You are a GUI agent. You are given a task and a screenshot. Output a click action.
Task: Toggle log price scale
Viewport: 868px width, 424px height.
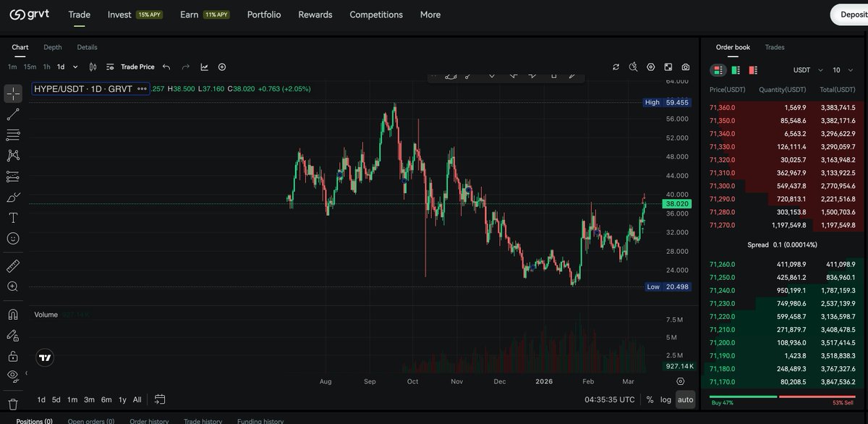coord(665,399)
